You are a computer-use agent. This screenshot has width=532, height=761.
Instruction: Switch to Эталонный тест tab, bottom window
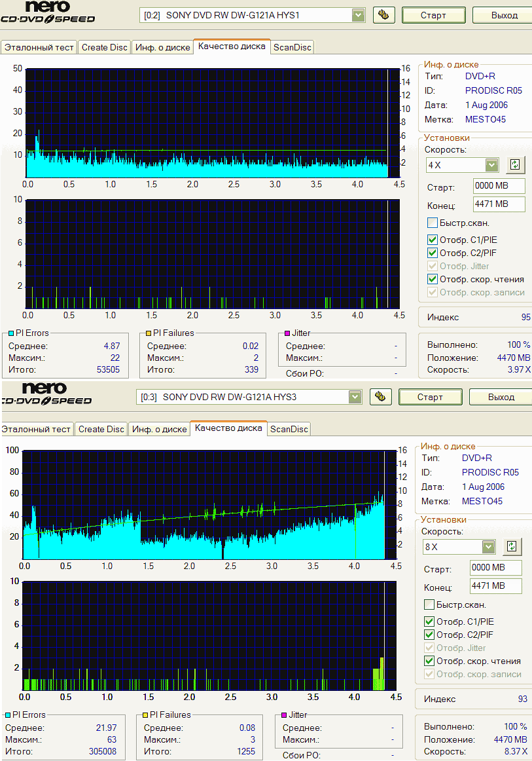point(37,430)
